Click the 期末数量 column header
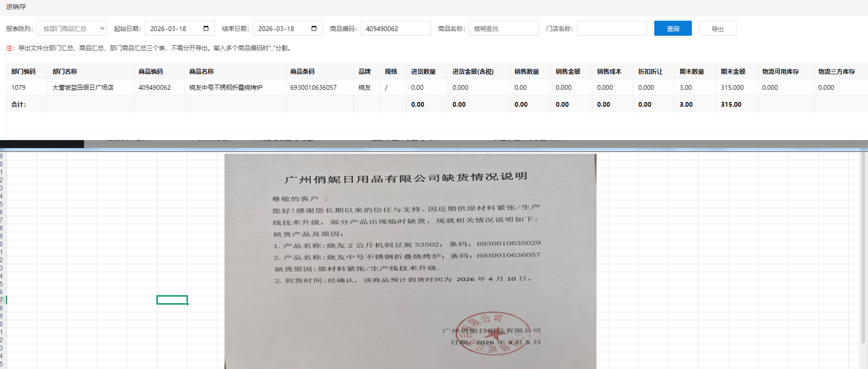The width and height of the screenshot is (868, 369). pos(691,71)
